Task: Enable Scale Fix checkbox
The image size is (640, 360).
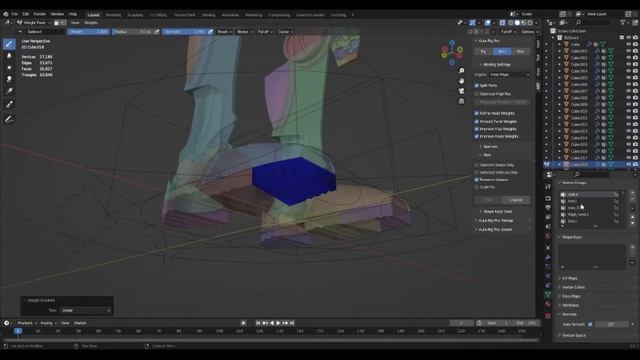Action: (x=476, y=187)
